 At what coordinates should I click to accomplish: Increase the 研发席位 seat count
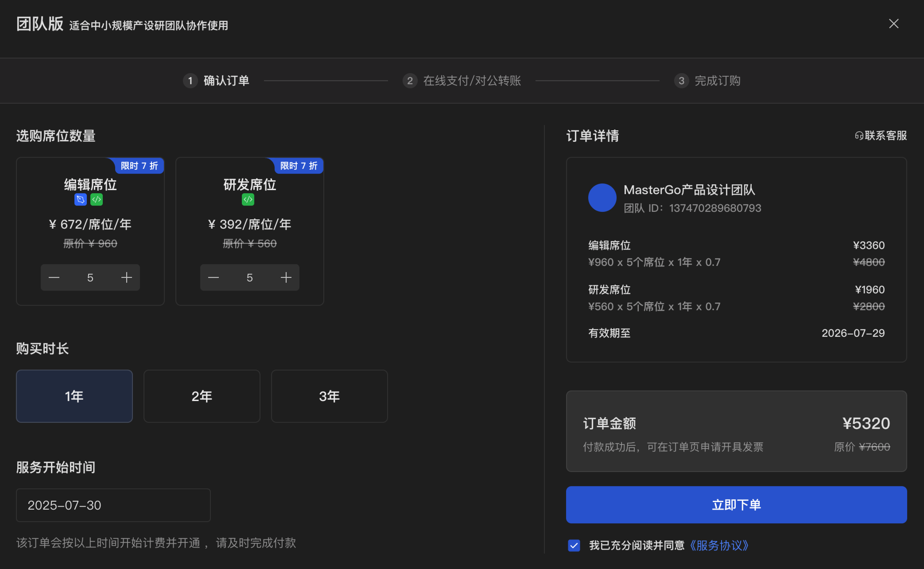[x=286, y=278]
